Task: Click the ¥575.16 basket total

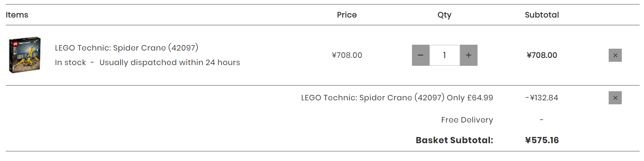Action: pyautogui.click(x=542, y=140)
